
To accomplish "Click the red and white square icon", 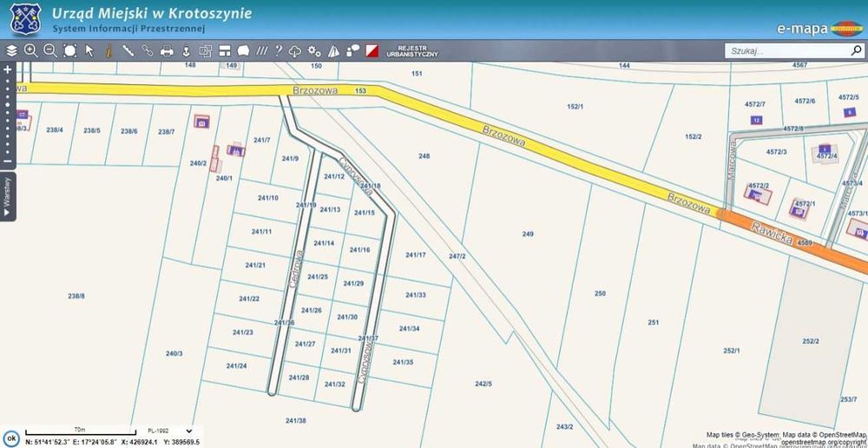I will coord(372,51).
